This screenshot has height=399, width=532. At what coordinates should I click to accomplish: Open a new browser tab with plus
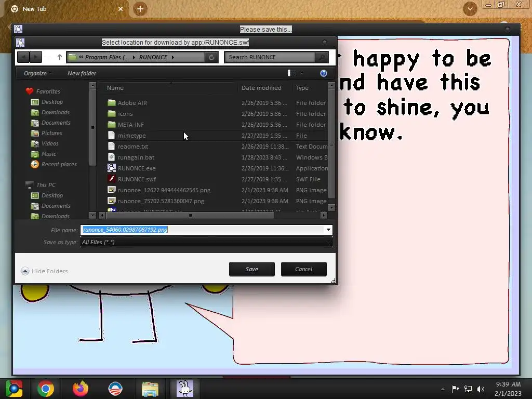pos(140,9)
